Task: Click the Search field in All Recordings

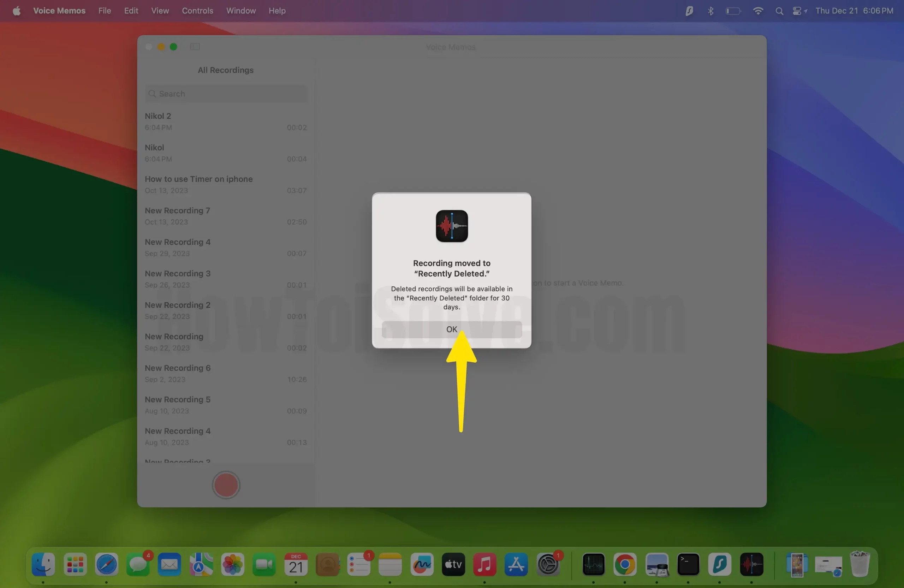Action: coord(226,94)
